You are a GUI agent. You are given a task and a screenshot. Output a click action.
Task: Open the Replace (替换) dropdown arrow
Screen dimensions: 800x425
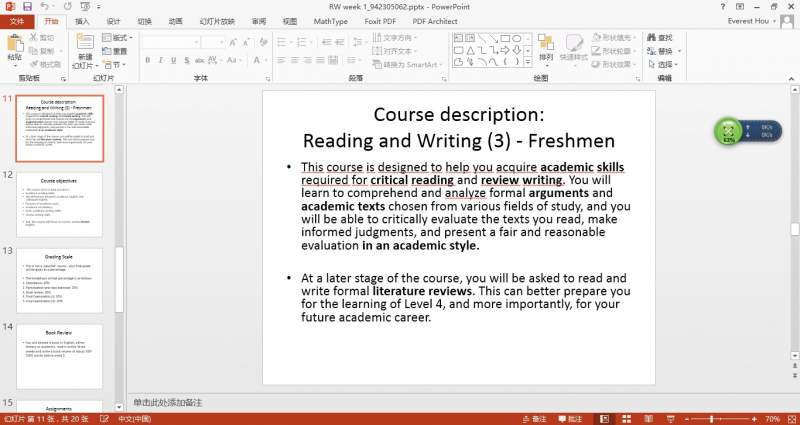(679, 51)
